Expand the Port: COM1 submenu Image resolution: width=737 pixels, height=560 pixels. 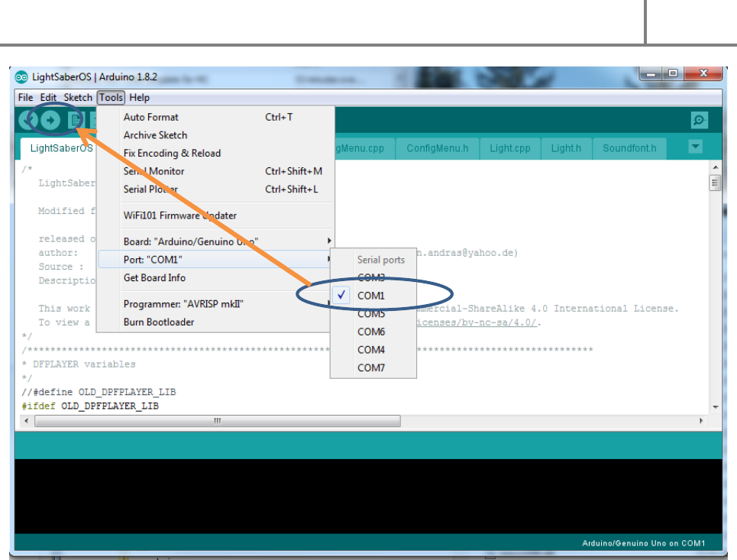tap(215, 260)
